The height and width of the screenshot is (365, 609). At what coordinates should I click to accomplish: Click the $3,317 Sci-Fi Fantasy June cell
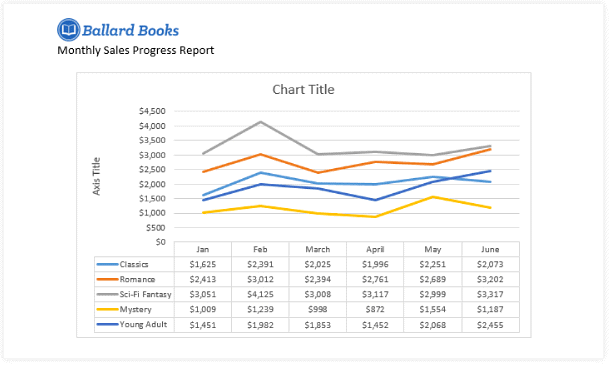(x=491, y=294)
